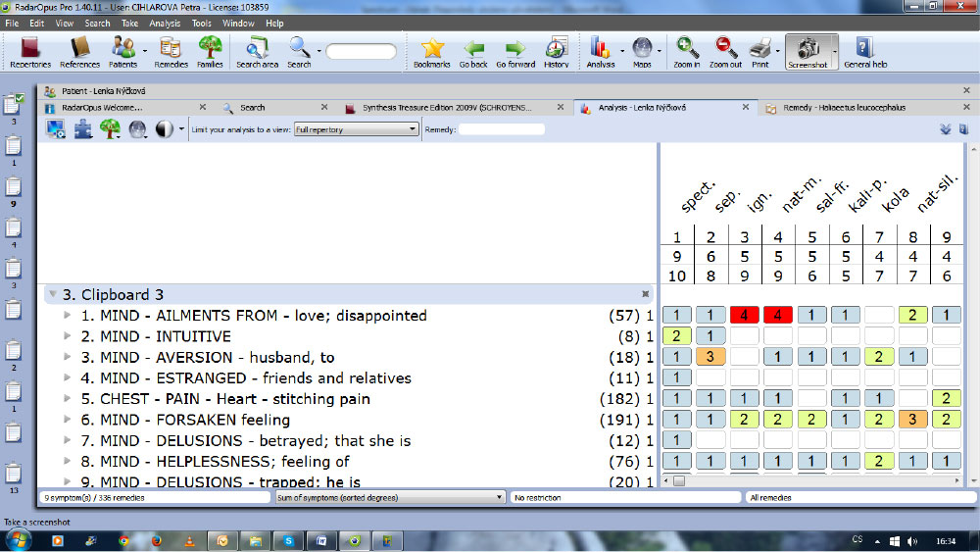Zoom out with the magnifier icon
This screenshot has width=980, height=552.
click(725, 52)
